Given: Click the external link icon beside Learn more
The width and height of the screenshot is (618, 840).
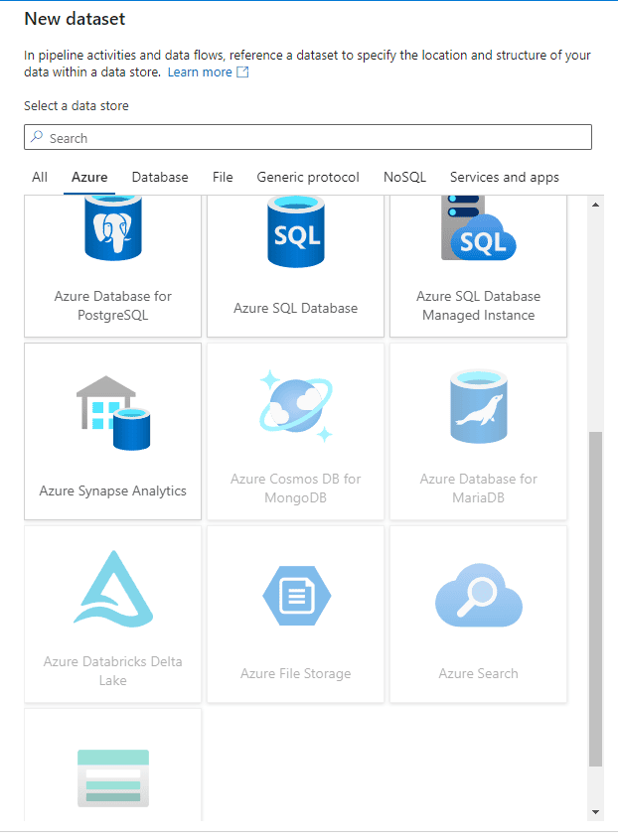Looking at the screenshot, I should coord(242,71).
